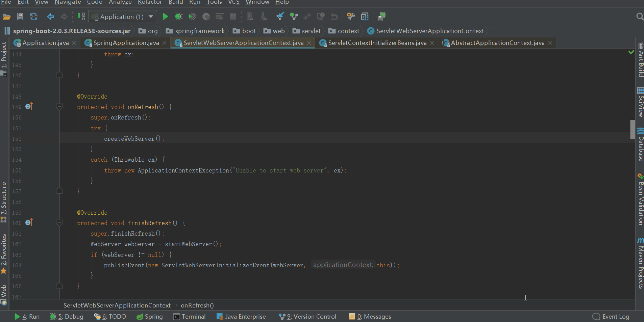Open the Terminal tool window

point(190,317)
